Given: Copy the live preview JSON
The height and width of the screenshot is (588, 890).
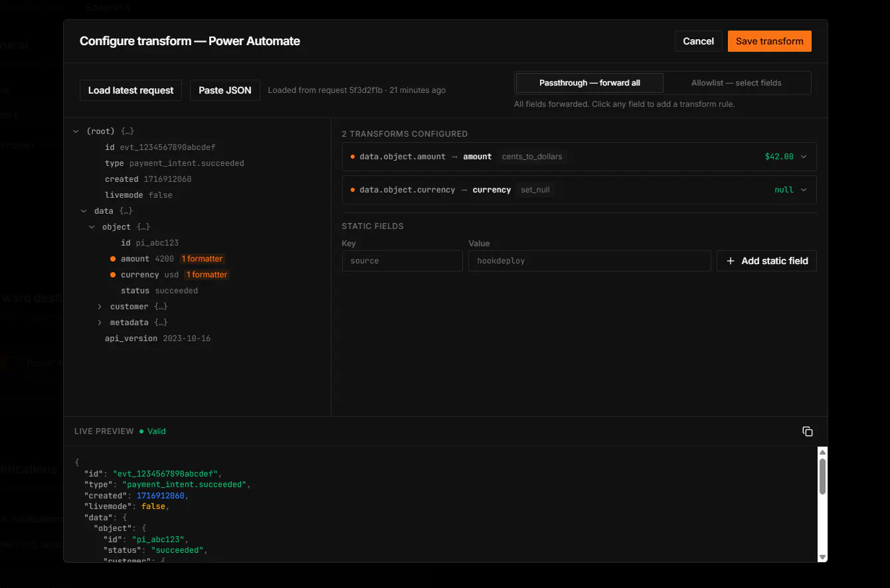Looking at the screenshot, I should (x=808, y=431).
